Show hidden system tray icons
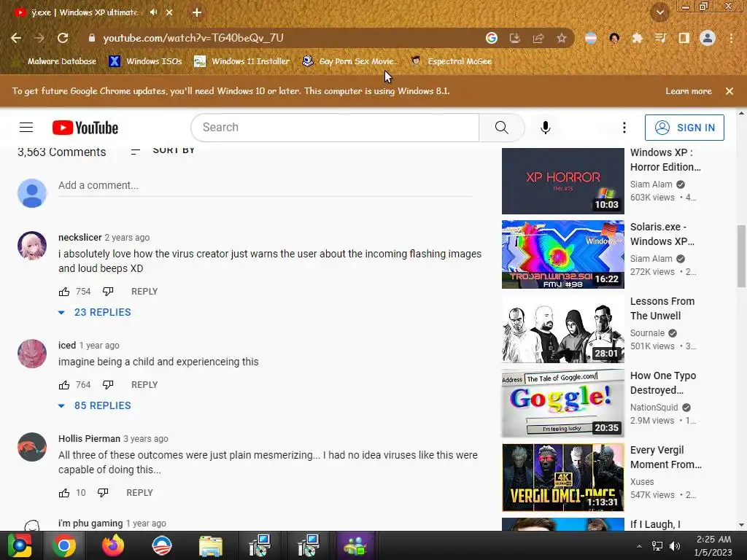The image size is (747, 560). [639, 546]
